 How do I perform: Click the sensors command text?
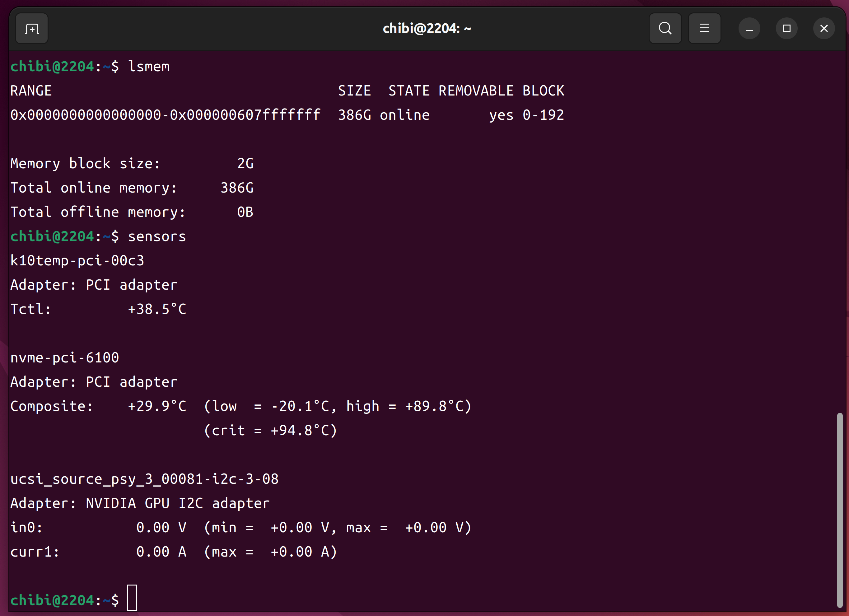click(x=157, y=236)
